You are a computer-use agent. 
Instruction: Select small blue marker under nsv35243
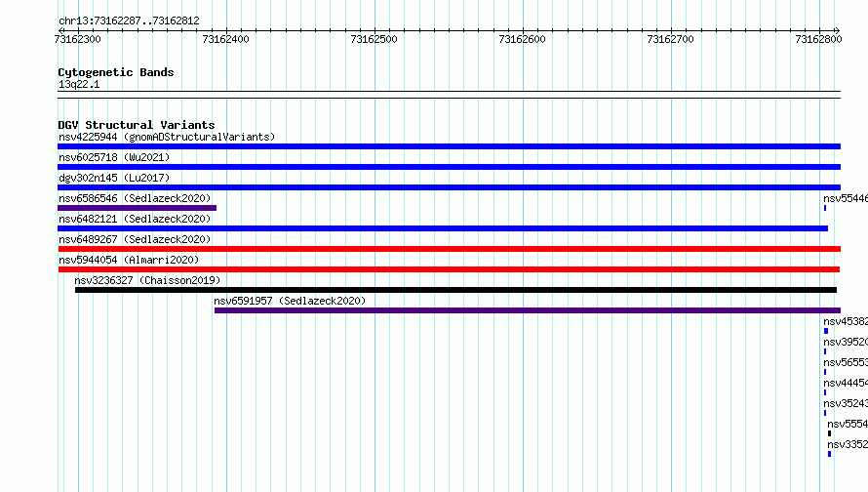[825, 413]
